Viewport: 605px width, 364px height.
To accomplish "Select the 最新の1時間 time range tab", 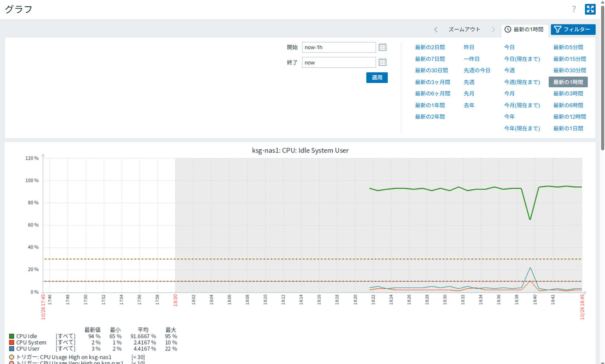I will [x=524, y=30].
